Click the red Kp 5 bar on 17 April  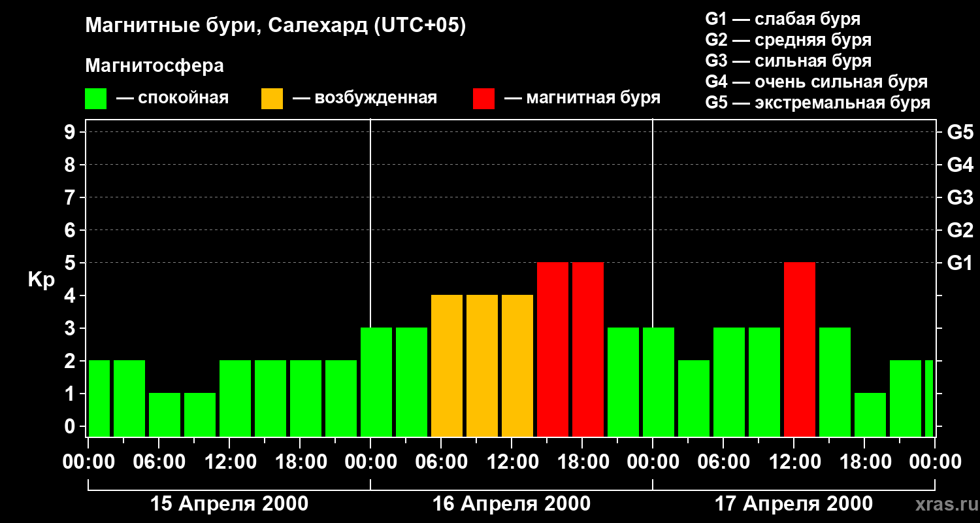800,349
